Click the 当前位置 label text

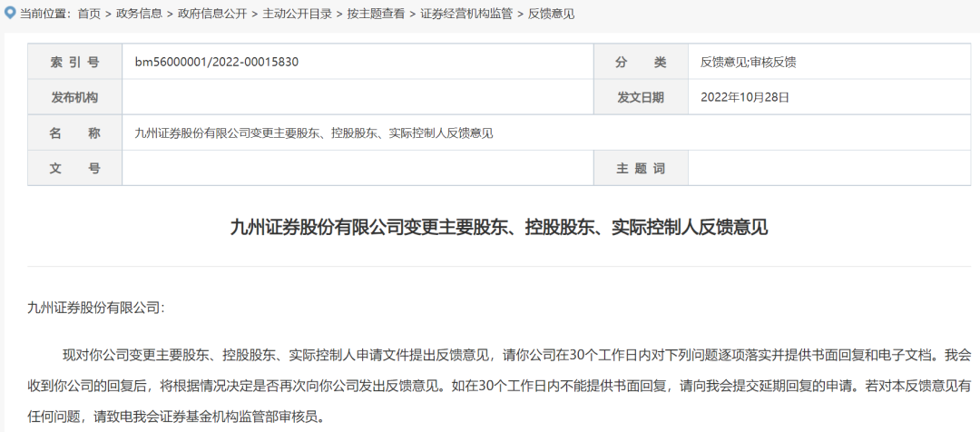click(45, 14)
